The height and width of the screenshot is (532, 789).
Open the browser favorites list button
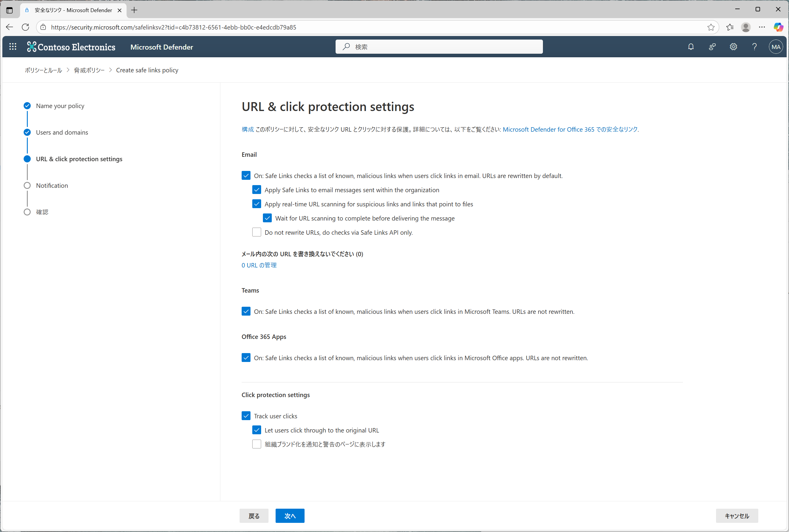coord(730,27)
